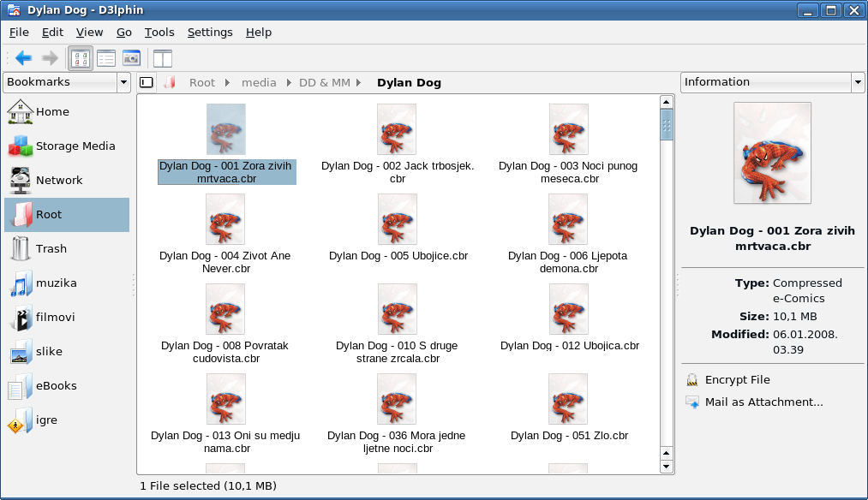Open the File menu
The height and width of the screenshot is (500, 868).
pos(19,32)
